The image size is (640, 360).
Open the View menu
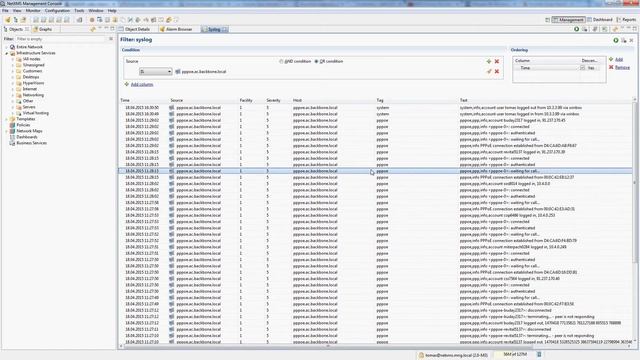pos(17,11)
